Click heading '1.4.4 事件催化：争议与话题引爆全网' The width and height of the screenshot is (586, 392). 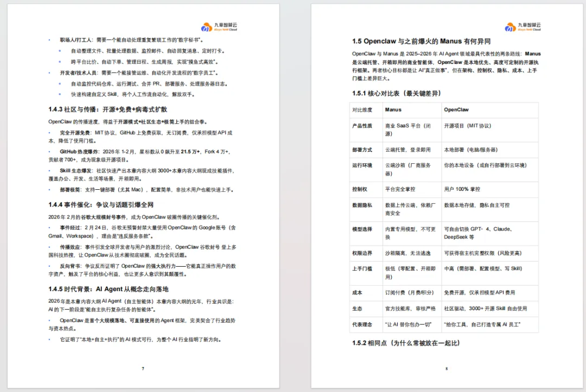(101, 204)
